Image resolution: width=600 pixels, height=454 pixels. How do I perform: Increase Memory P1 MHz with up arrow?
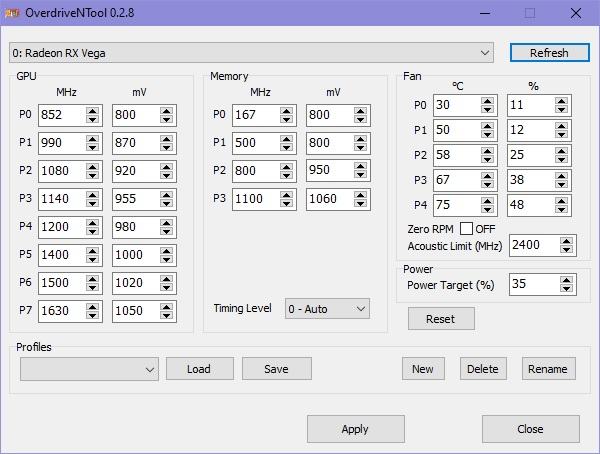(x=286, y=139)
